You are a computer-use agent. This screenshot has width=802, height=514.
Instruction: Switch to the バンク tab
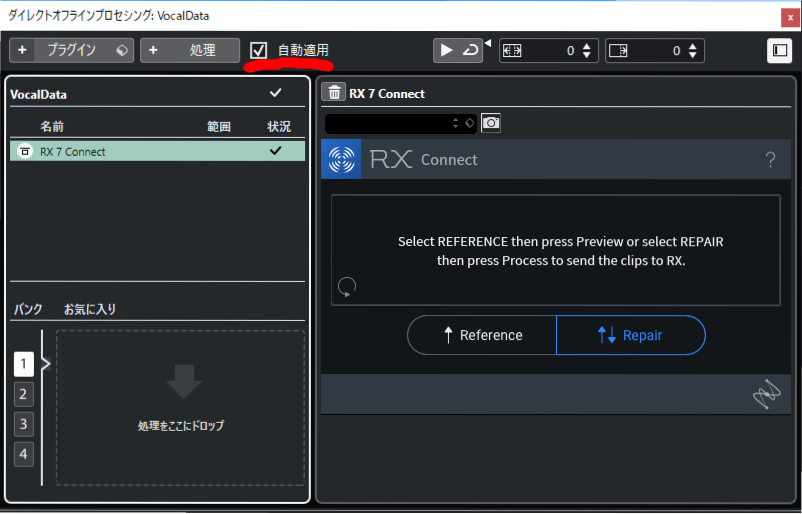pyautogui.click(x=28, y=309)
